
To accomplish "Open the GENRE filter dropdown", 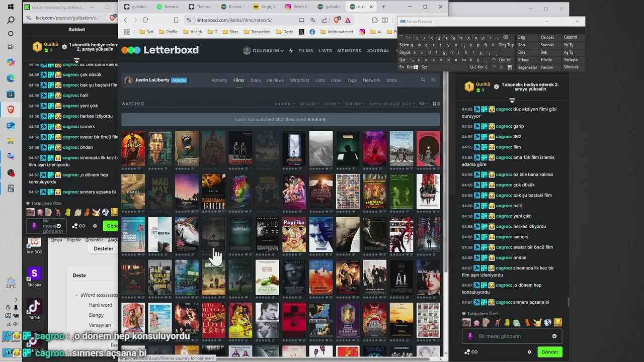I will (332, 104).
